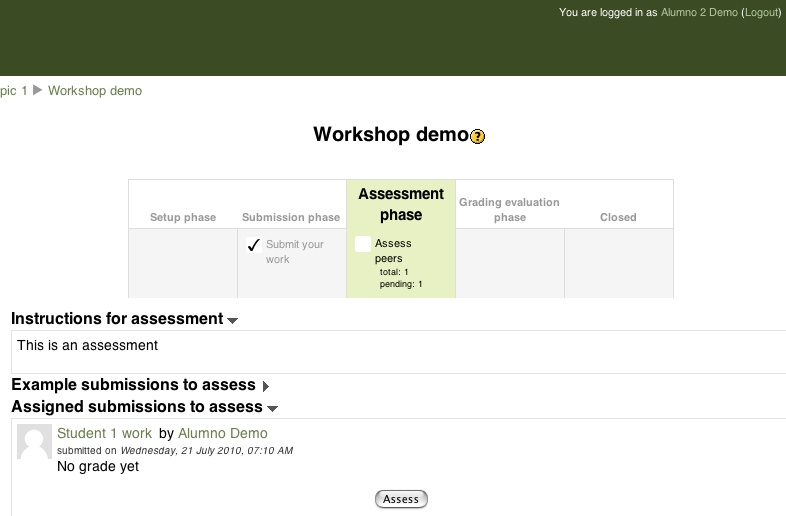Image resolution: width=786 pixels, height=516 pixels.
Task: Select the Assessment phase column header
Action: click(x=401, y=204)
